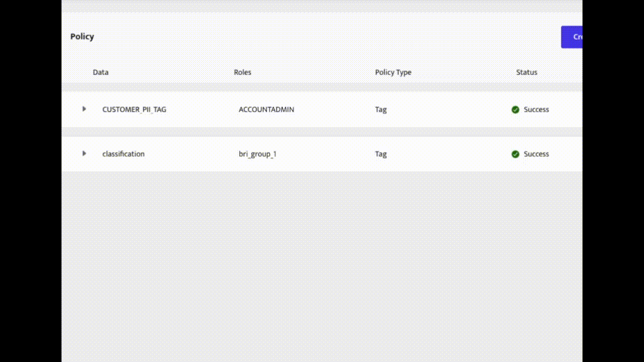This screenshot has width=644, height=362.
Task: Click the Policy Type column header
Action: coord(393,72)
